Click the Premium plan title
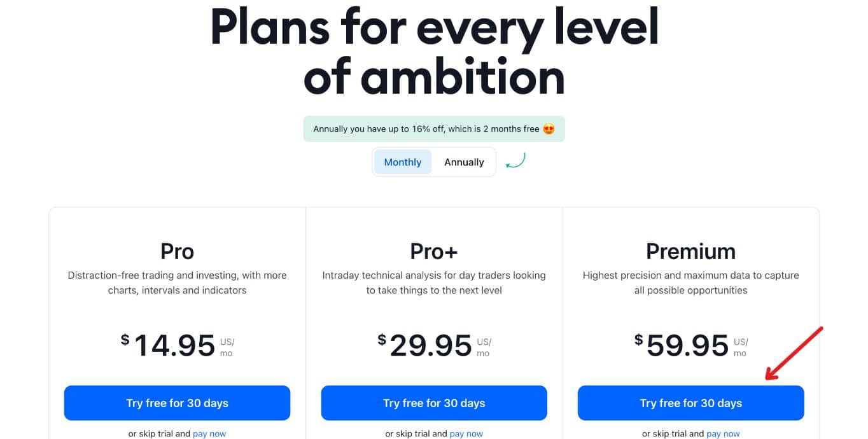Viewport: 868px width, 439px height. coord(690,251)
